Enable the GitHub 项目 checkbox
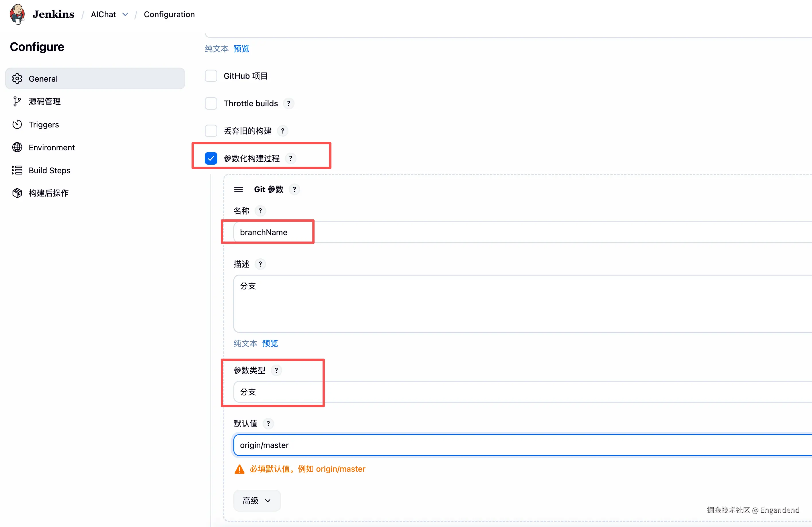This screenshot has height=527, width=812. tap(211, 76)
